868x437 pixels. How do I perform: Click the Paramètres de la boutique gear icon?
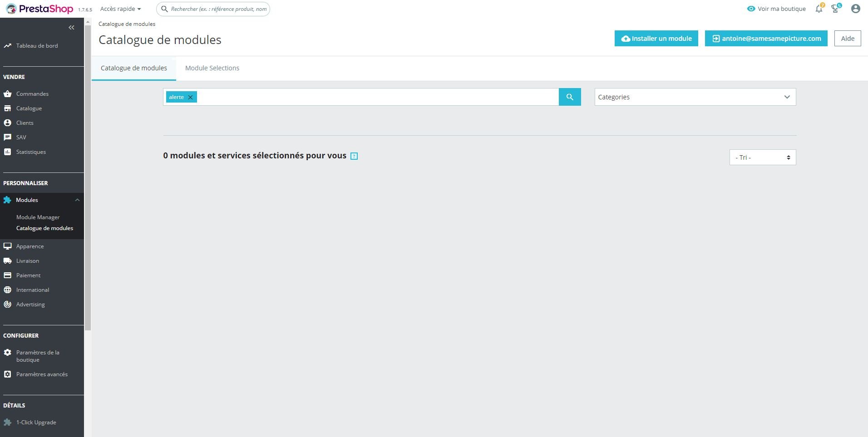(x=7, y=353)
